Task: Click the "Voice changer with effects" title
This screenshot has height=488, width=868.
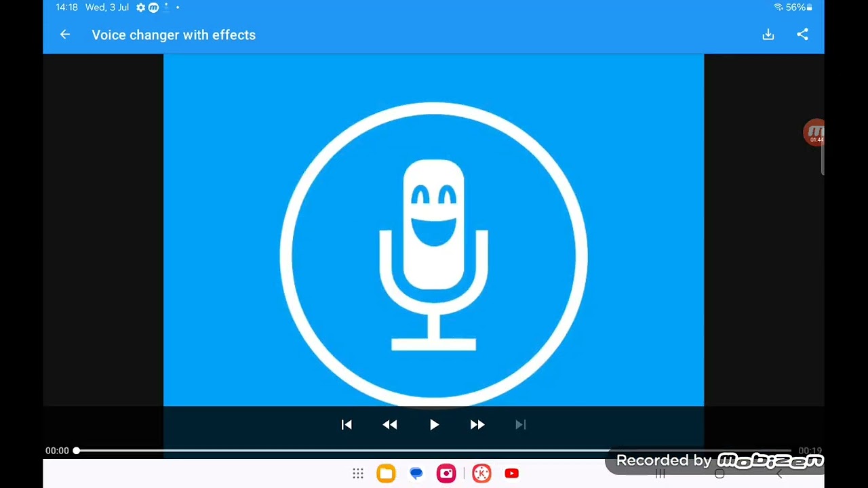Action: (x=174, y=35)
